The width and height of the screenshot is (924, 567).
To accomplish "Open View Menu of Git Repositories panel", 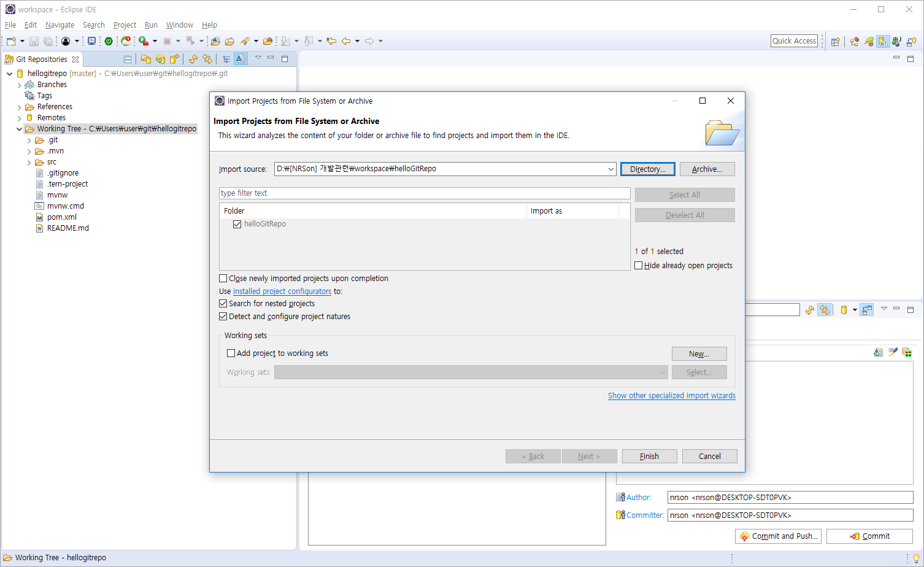I will [258, 58].
